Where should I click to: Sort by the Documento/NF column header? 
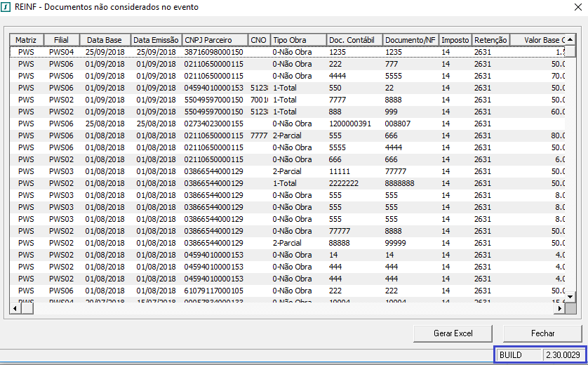[410, 40]
